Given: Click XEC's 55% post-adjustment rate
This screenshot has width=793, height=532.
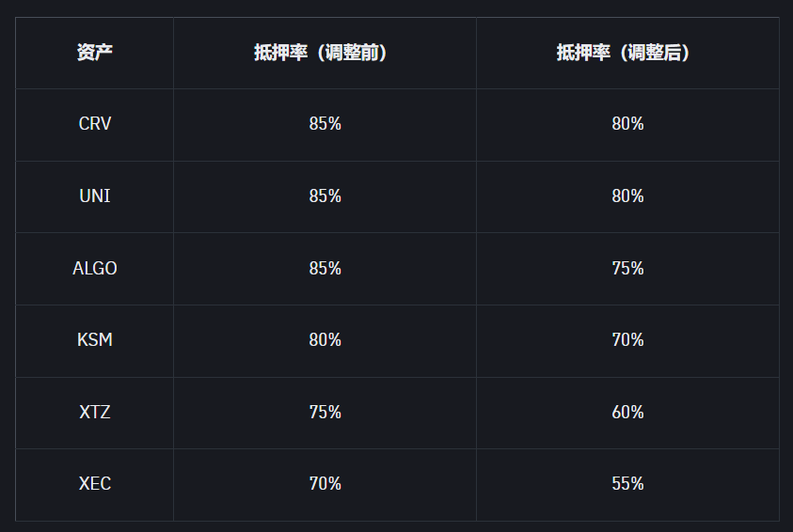Looking at the screenshot, I should tap(627, 484).
